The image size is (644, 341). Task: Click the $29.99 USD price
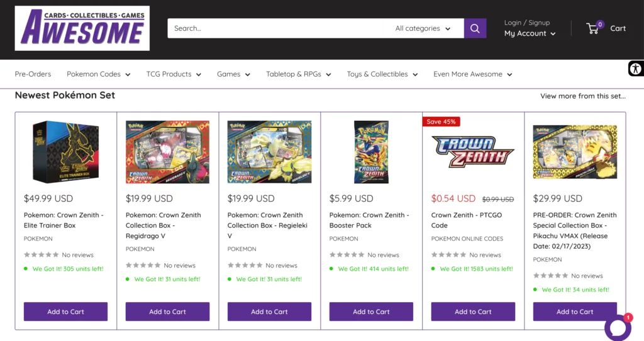tap(558, 198)
